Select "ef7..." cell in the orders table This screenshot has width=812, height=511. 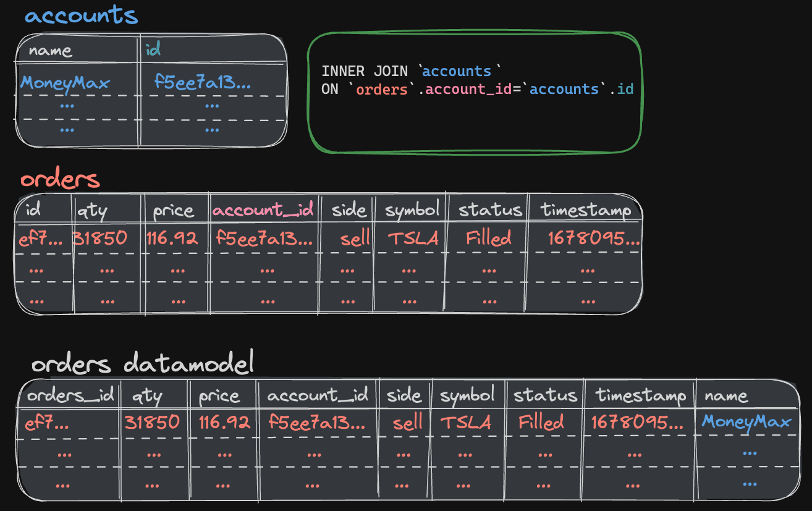tap(41, 239)
